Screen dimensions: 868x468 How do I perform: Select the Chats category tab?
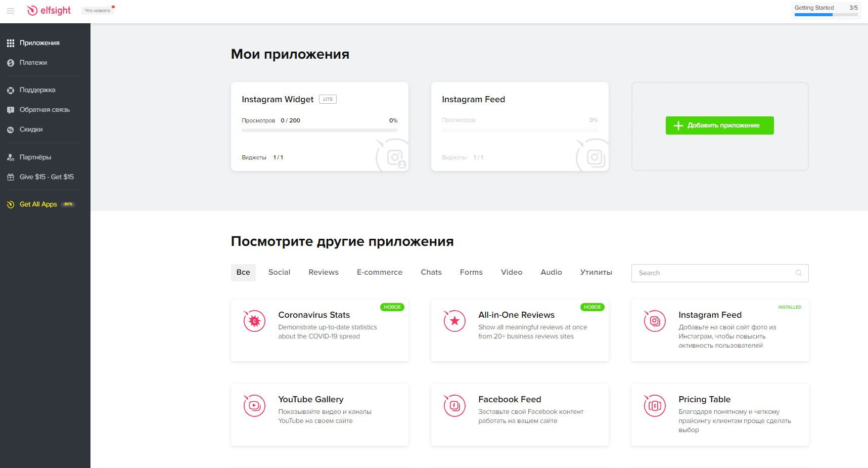(x=431, y=272)
